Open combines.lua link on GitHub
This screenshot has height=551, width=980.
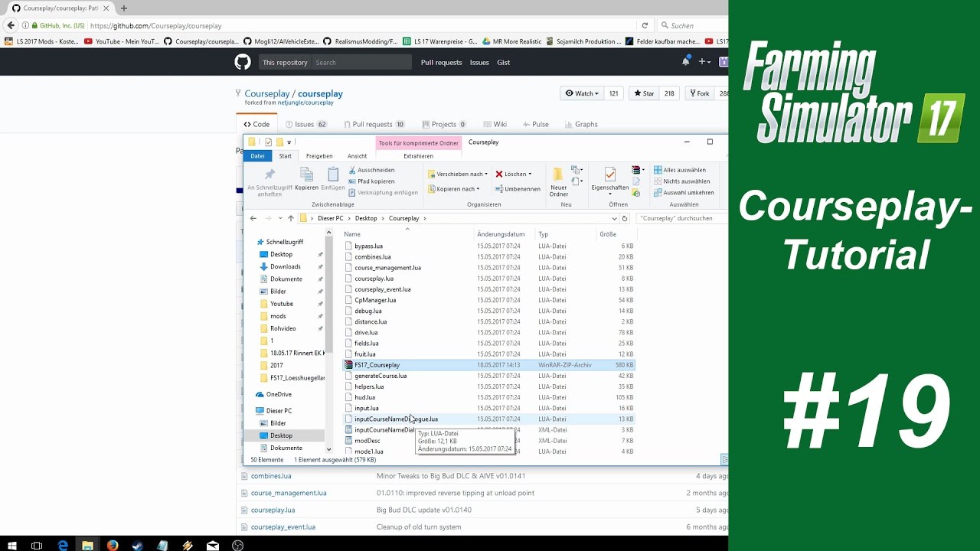271,476
